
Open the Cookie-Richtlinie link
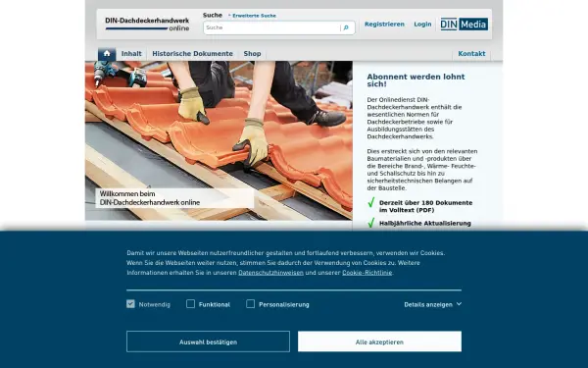[367, 273]
